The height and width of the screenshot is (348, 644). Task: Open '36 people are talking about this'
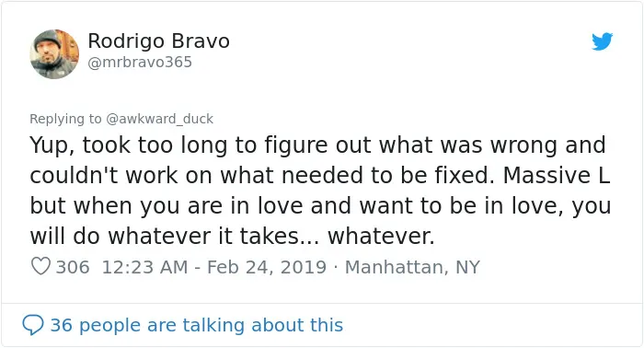[196, 325]
